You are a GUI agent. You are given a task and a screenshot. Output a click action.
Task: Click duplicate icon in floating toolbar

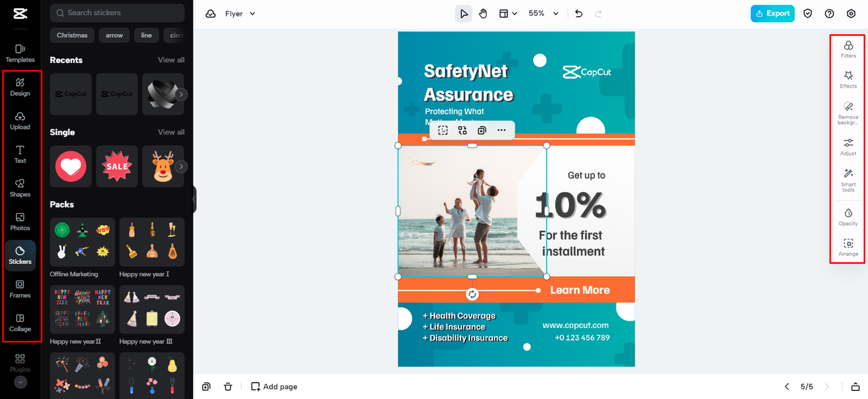481,130
